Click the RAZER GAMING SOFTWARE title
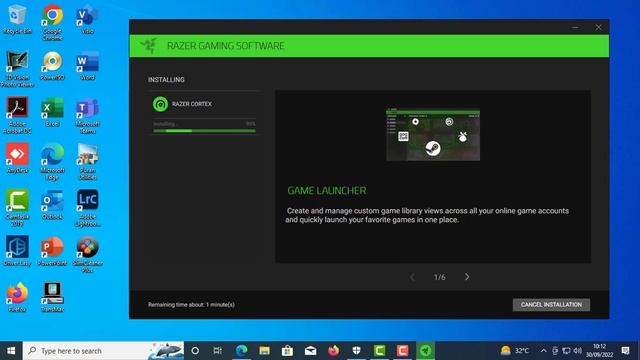The height and width of the screenshot is (360, 640). pyautogui.click(x=226, y=46)
